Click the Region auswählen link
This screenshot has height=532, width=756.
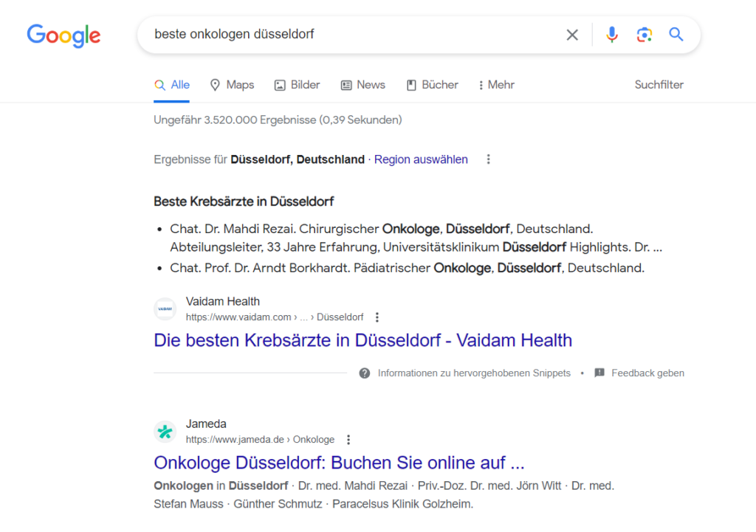421,159
